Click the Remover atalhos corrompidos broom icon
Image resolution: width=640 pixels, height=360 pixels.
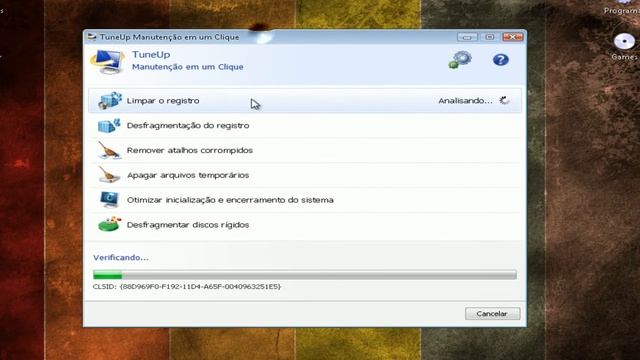coord(109,150)
